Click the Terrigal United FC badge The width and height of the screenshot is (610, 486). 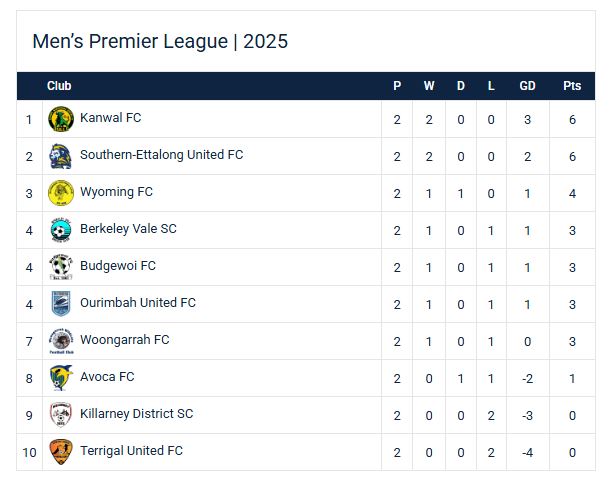point(61,452)
